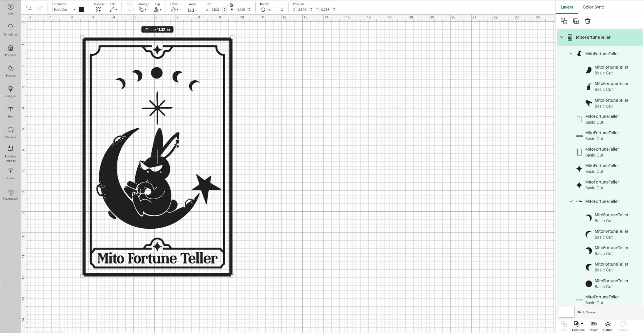Click the Width size field

[x=216, y=10]
